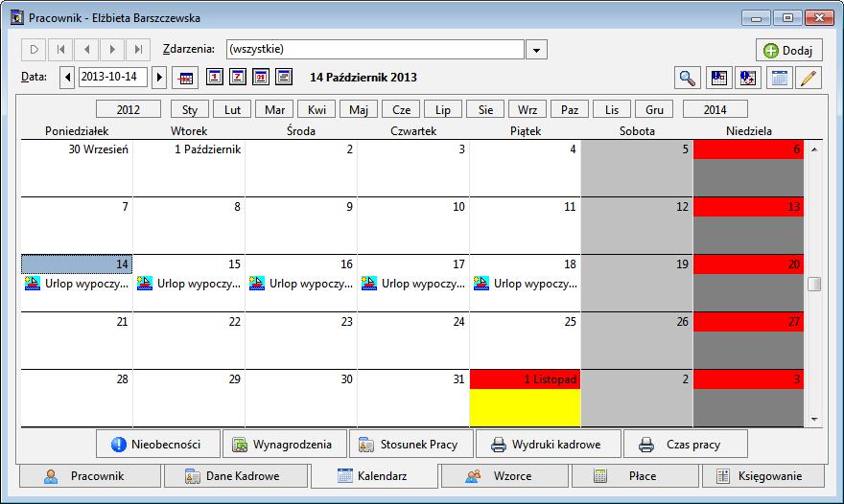Click the calendar scroll up arrow
The width and height of the screenshot is (844, 504).
tap(814, 149)
